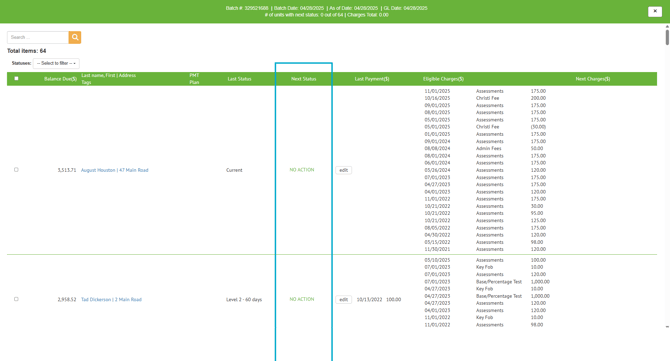Check the Tad Dickerson row checkbox
Viewport: 670px width, 361px height.
point(16,299)
